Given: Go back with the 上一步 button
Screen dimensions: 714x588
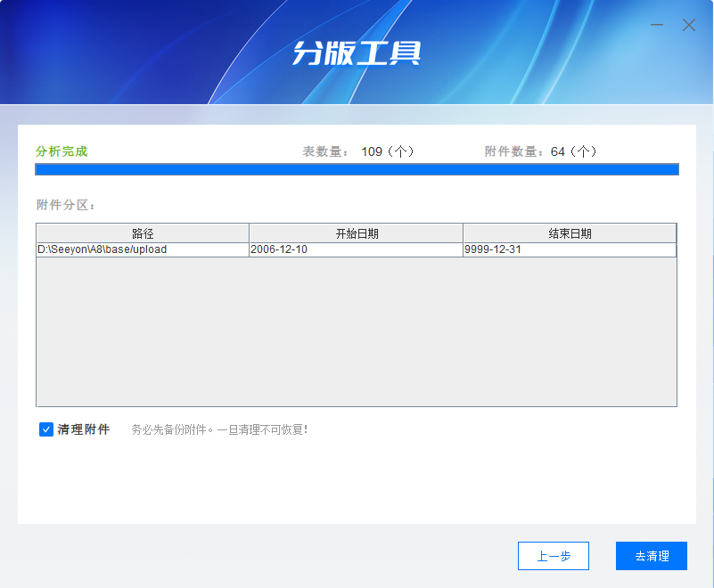Looking at the screenshot, I should [x=553, y=556].
